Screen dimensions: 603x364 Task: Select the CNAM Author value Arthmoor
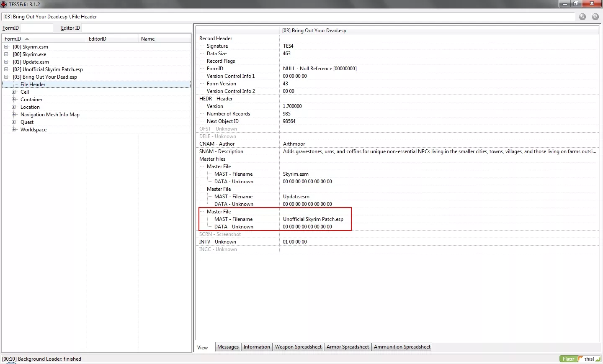294,144
